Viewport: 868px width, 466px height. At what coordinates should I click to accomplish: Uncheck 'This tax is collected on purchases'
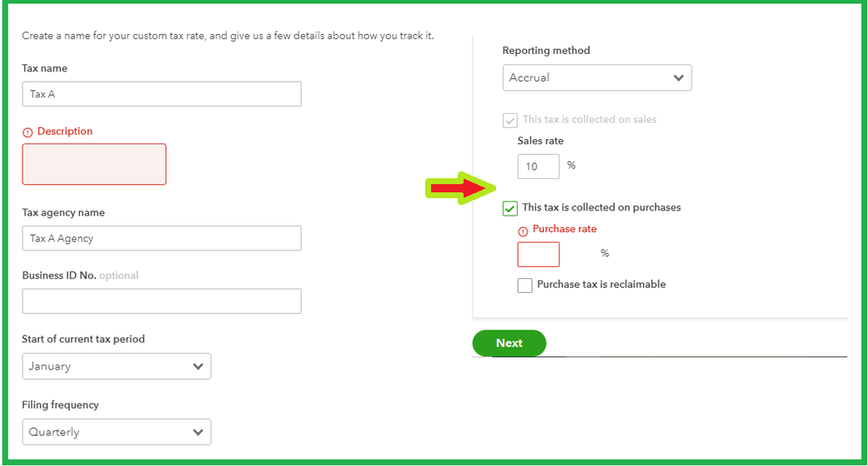(x=510, y=209)
